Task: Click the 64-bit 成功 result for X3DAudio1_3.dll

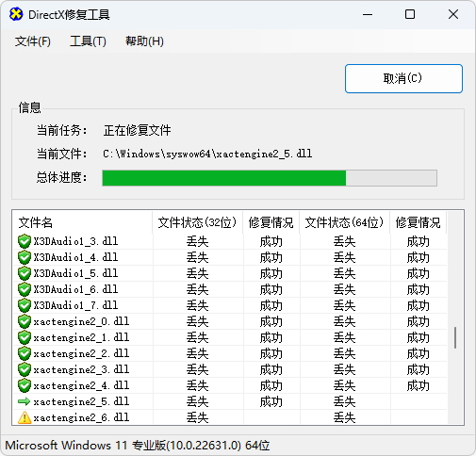Action: 418,242
